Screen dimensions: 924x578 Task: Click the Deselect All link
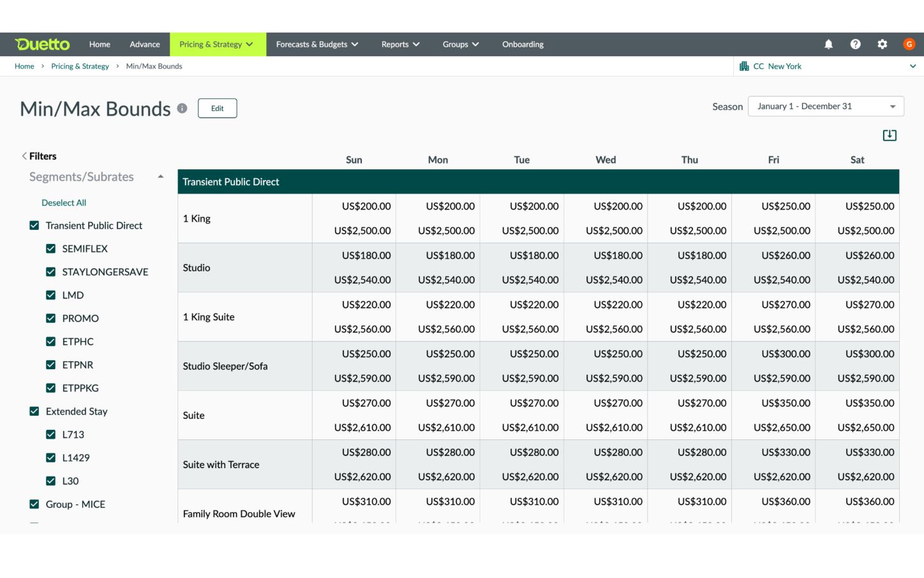64,203
